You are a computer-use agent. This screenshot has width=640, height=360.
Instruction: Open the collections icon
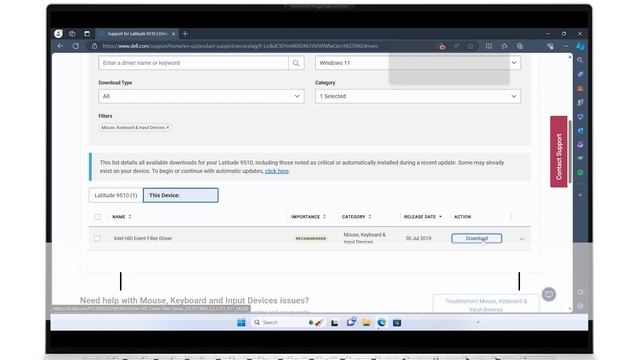point(520,46)
